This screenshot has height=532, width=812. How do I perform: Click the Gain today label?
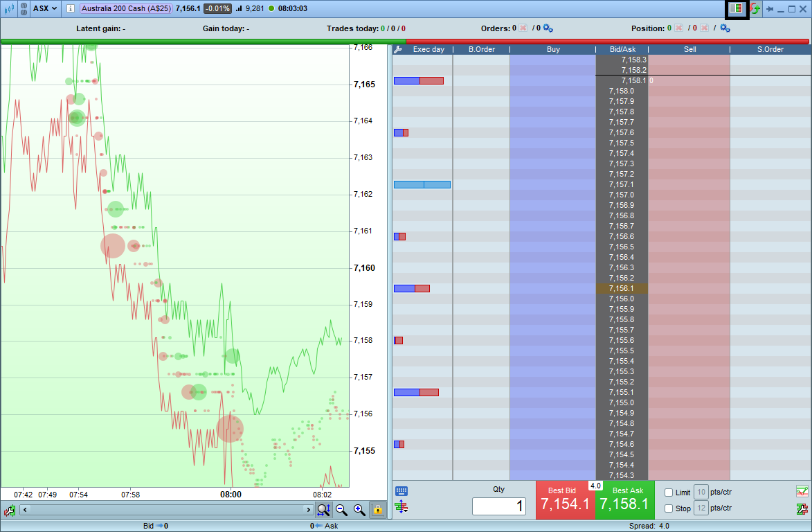(226, 28)
